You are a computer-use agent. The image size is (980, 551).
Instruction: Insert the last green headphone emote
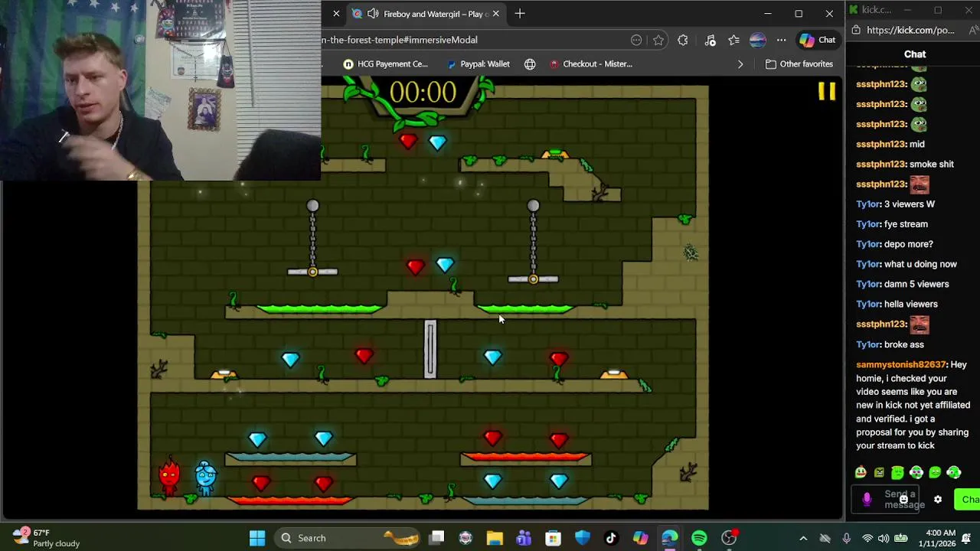click(x=953, y=472)
